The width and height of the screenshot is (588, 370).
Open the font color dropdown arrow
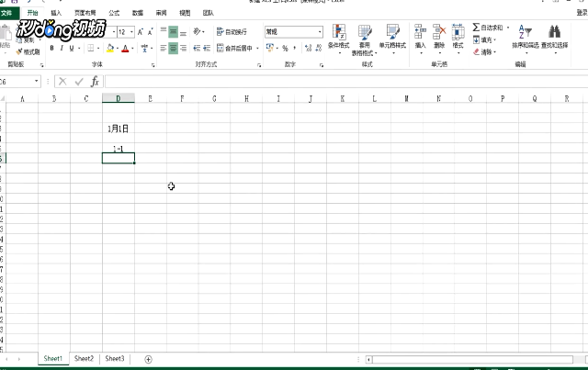coord(132,49)
